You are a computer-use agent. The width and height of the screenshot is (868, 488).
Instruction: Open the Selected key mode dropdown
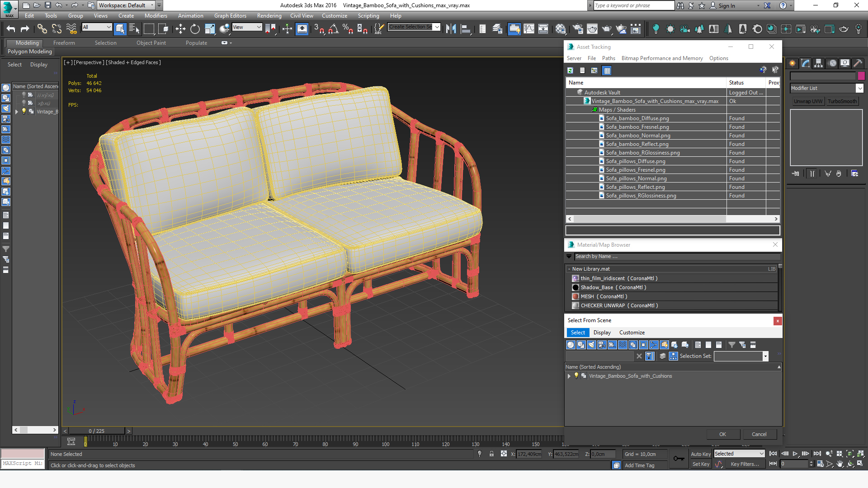pos(739,454)
